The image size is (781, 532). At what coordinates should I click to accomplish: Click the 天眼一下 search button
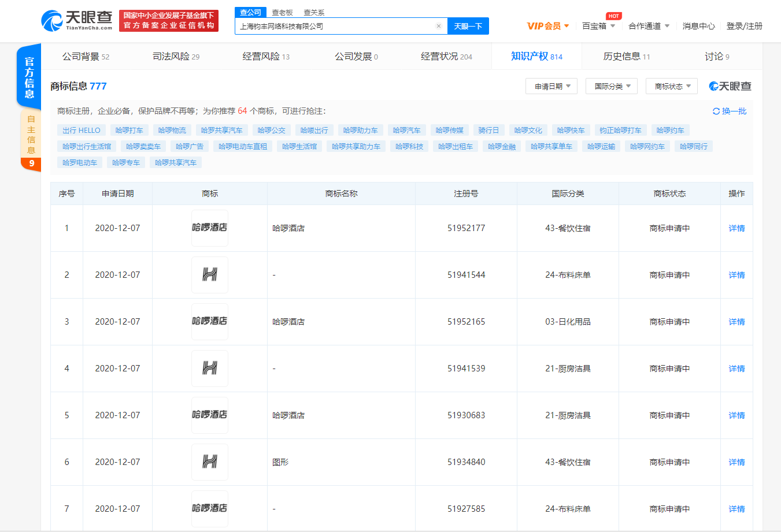click(468, 26)
